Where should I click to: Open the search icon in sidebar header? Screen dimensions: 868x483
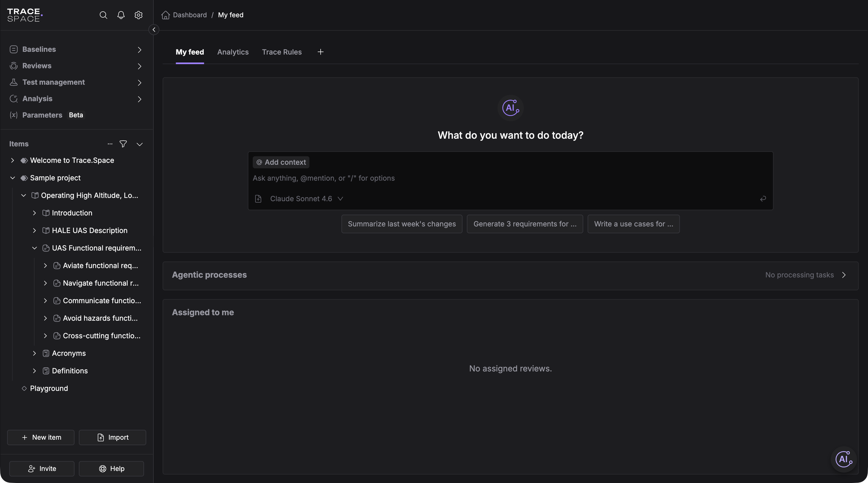tap(103, 15)
